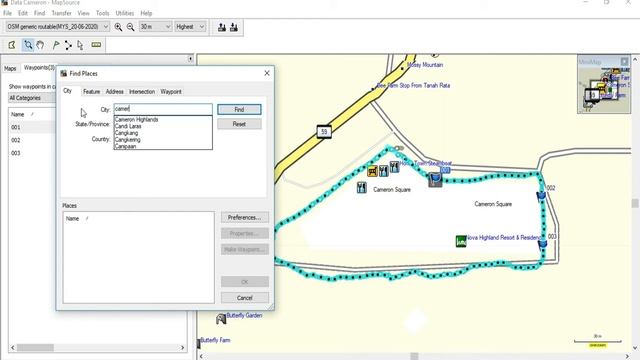
Task: Open the Utilities menu
Action: tap(125, 13)
